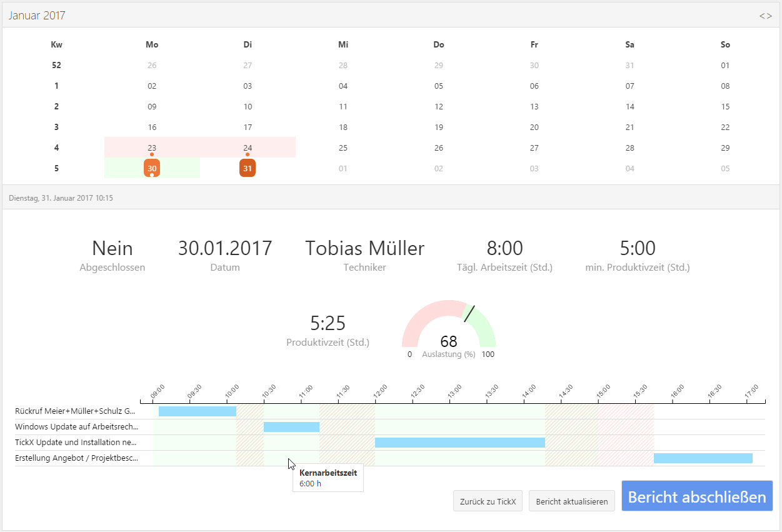Click the Auslastung gauge showing 68
The image size is (782, 532).
click(x=449, y=328)
